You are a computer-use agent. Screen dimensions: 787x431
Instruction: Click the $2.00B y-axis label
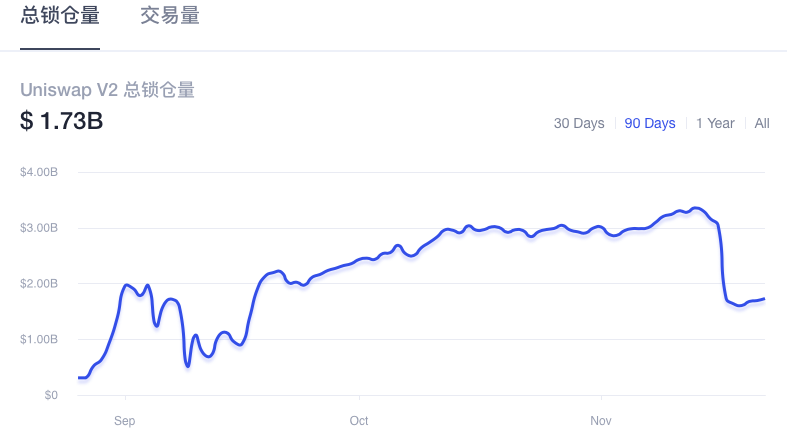point(39,283)
